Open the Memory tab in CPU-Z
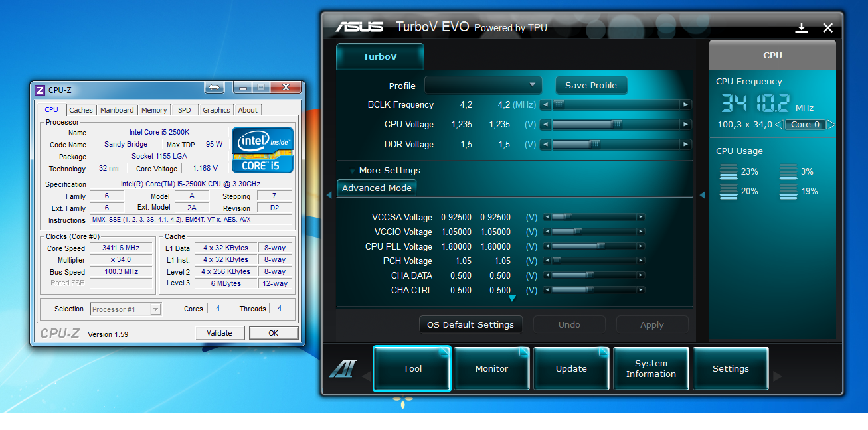 (154, 110)
